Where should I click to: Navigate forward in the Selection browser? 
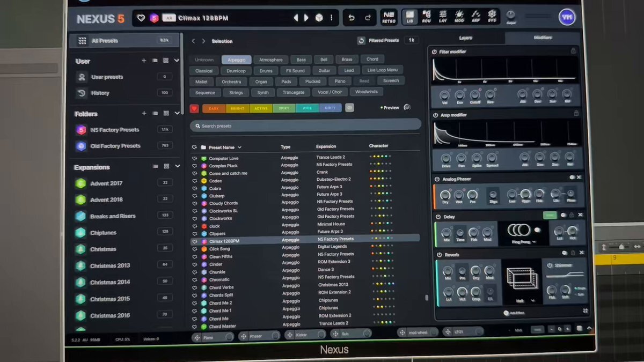(204, 41)
